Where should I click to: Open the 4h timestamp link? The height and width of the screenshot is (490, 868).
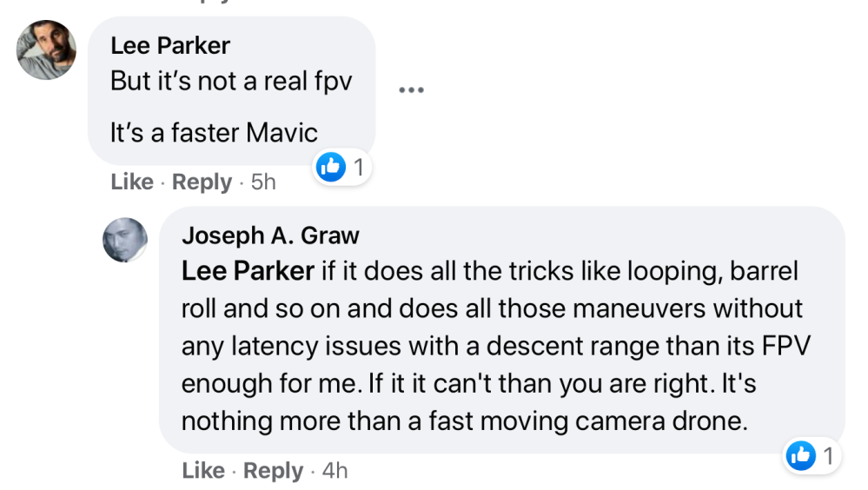(x=334, y=471)
